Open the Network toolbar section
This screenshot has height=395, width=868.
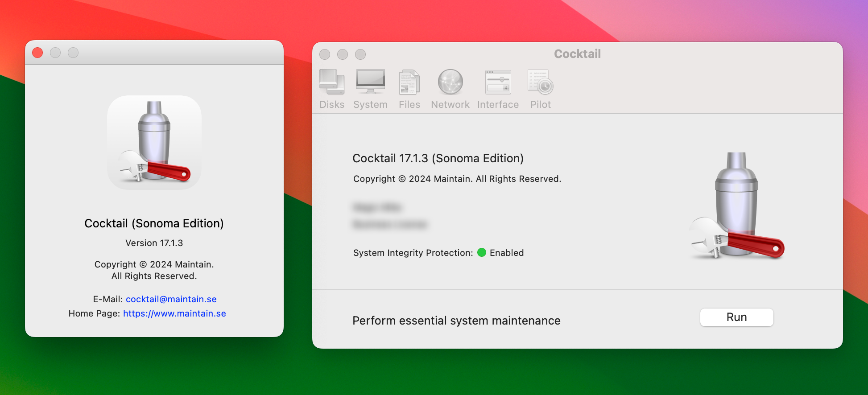[450, 89]
